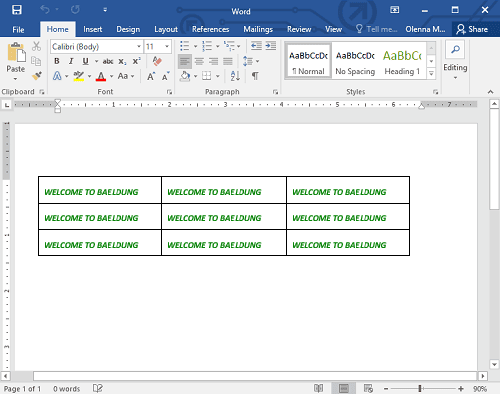Click the Numbering list icon

tap(207, 46)
